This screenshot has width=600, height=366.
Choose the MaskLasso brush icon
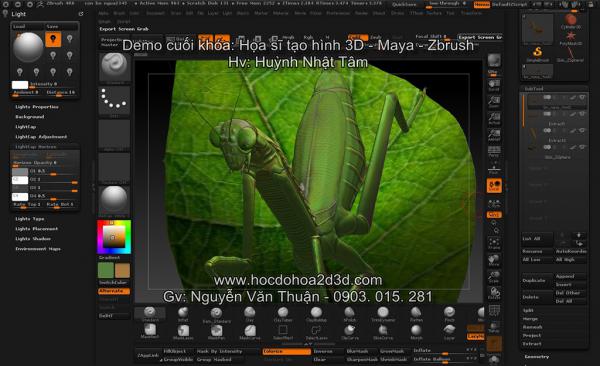[183, 332]
